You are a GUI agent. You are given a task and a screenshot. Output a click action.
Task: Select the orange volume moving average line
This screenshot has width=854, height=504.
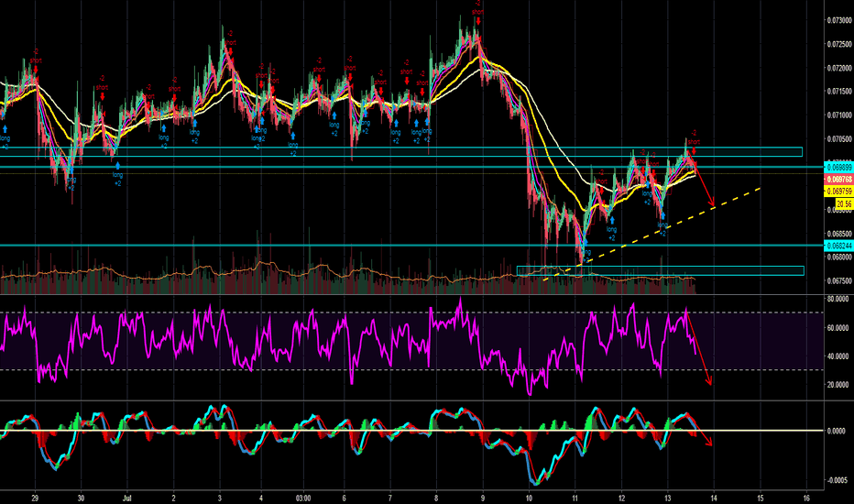click(348, 271)
